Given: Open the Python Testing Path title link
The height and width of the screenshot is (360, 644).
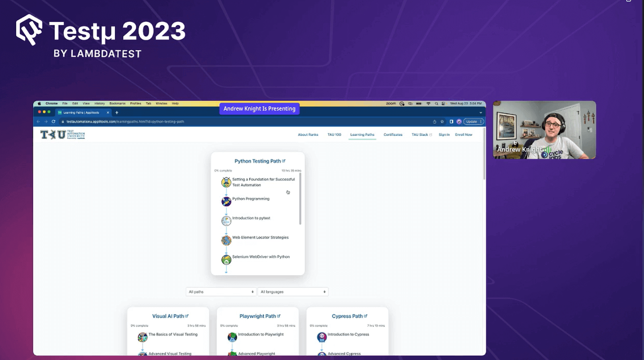Looking at the screenshot, I should (x=260, y=161).
